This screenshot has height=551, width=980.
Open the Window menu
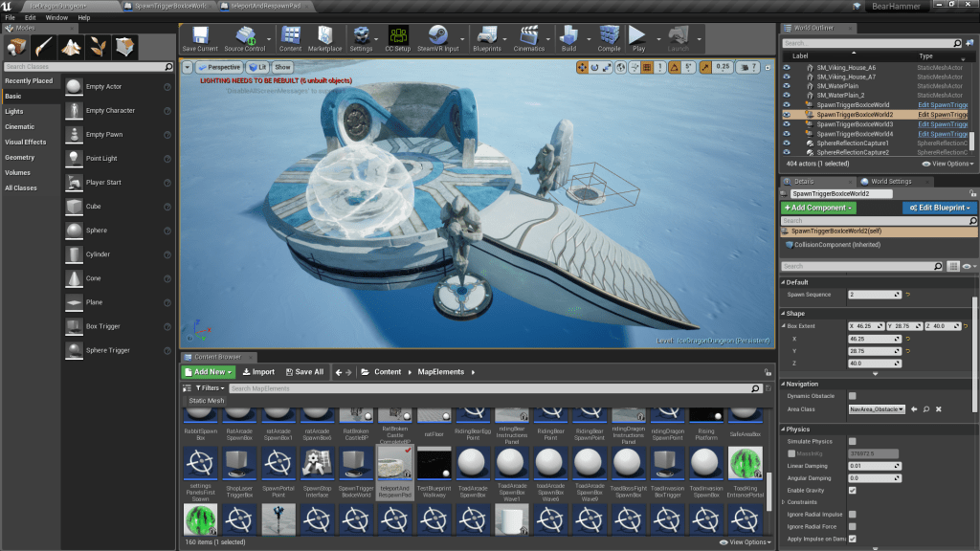point(56,17)
